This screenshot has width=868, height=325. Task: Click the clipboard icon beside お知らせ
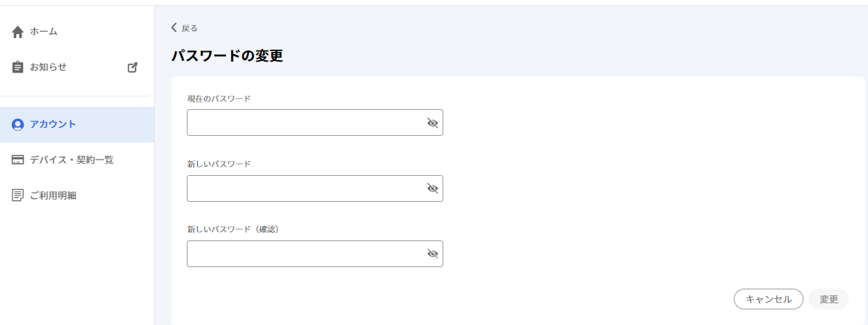click(18, 67)
